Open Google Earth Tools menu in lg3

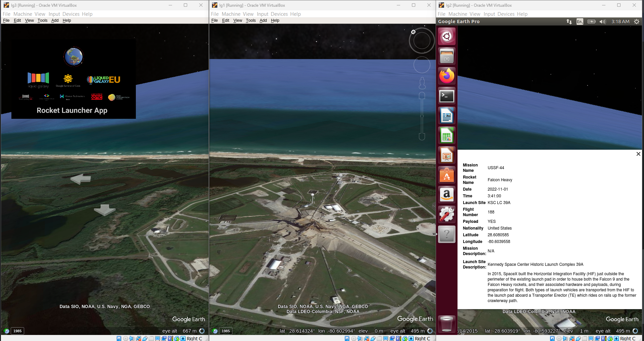(x=43, y=20)
